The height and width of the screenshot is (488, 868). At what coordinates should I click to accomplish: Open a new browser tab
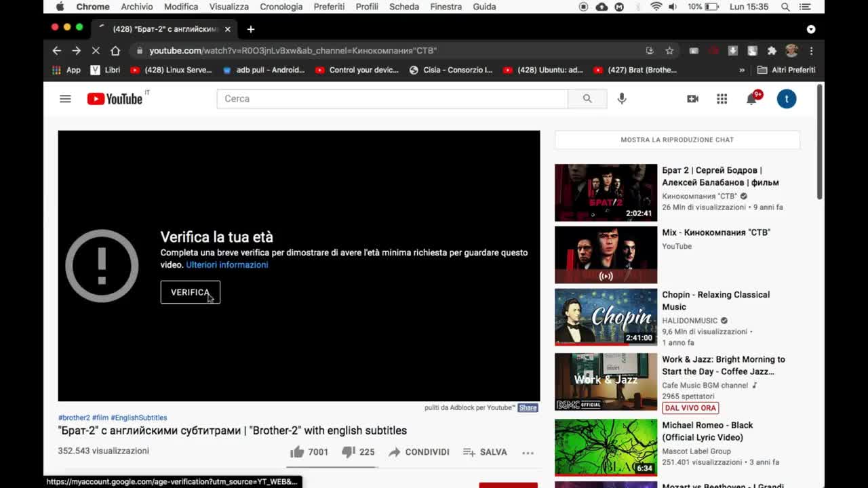(x=251, y=29)
